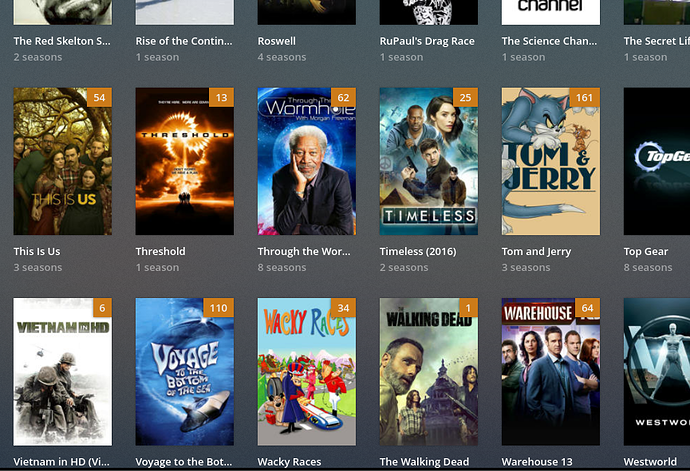Select the Top Gear poster
Screen dimensions: 690x471
click(x=657, y=161)
